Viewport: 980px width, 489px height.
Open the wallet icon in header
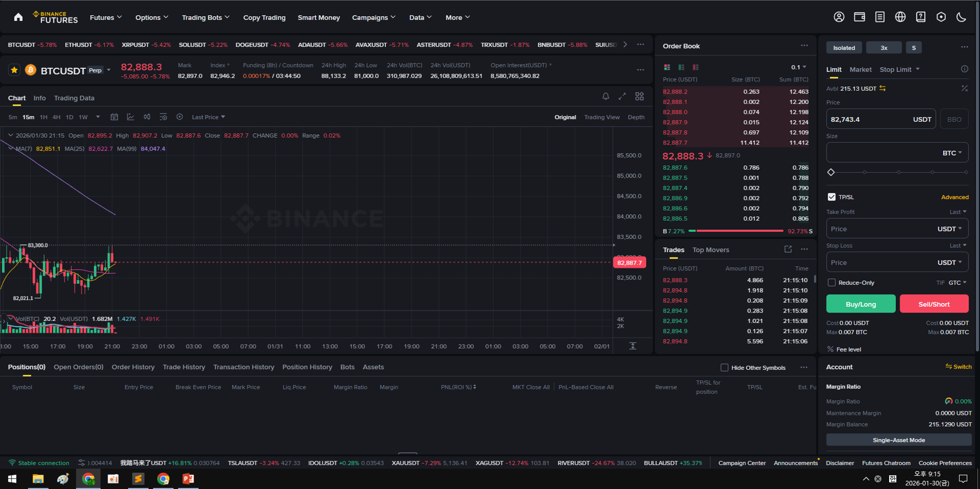(860, 17)
